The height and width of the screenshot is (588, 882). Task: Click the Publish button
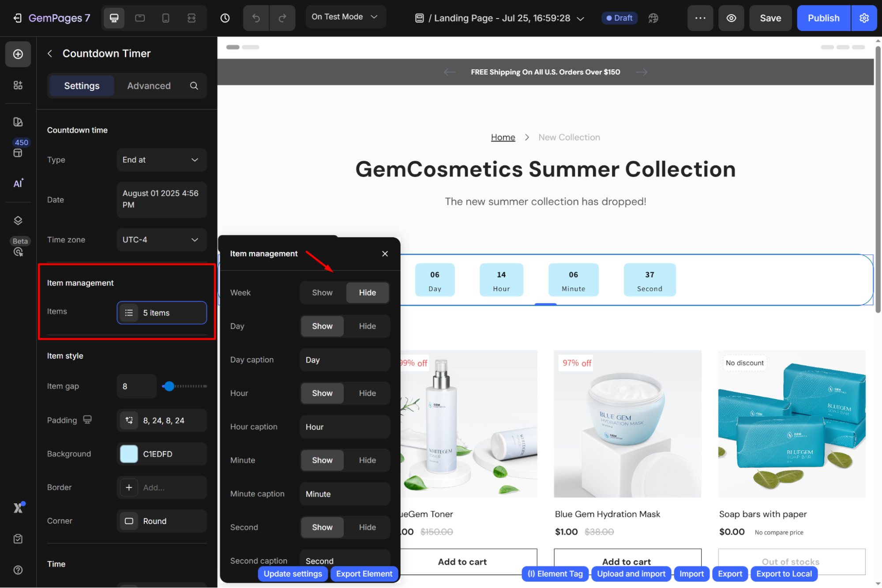point(823,18)
